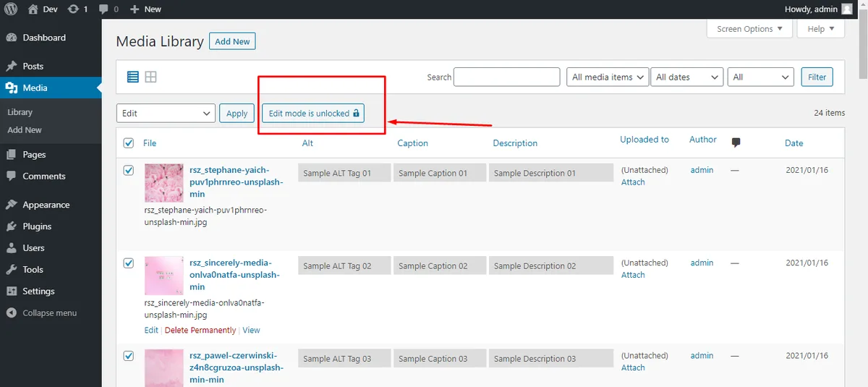Click the New content button in admin bar
Viewport: 868px width, 387px height.
(x=145, y=9)
